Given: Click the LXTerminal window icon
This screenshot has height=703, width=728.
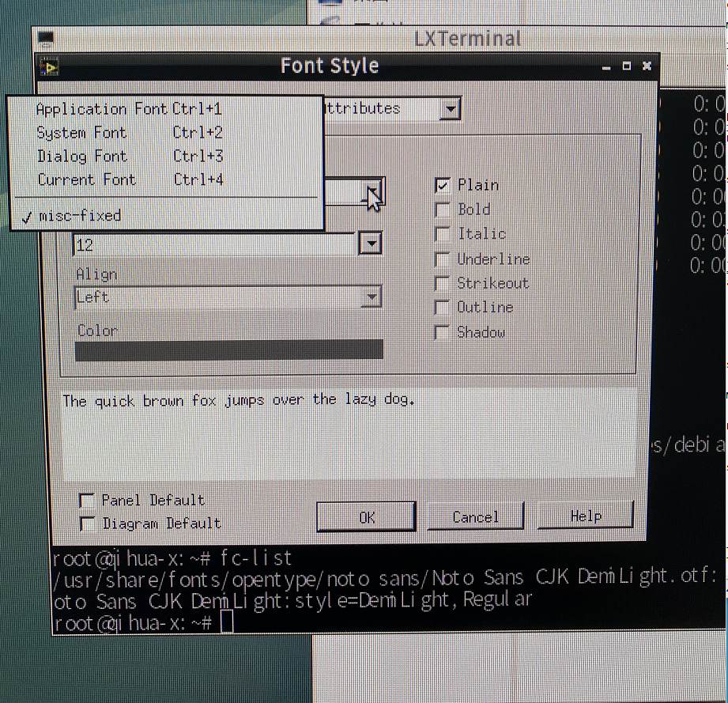Looking at the screenshot, I should (46, 39).
